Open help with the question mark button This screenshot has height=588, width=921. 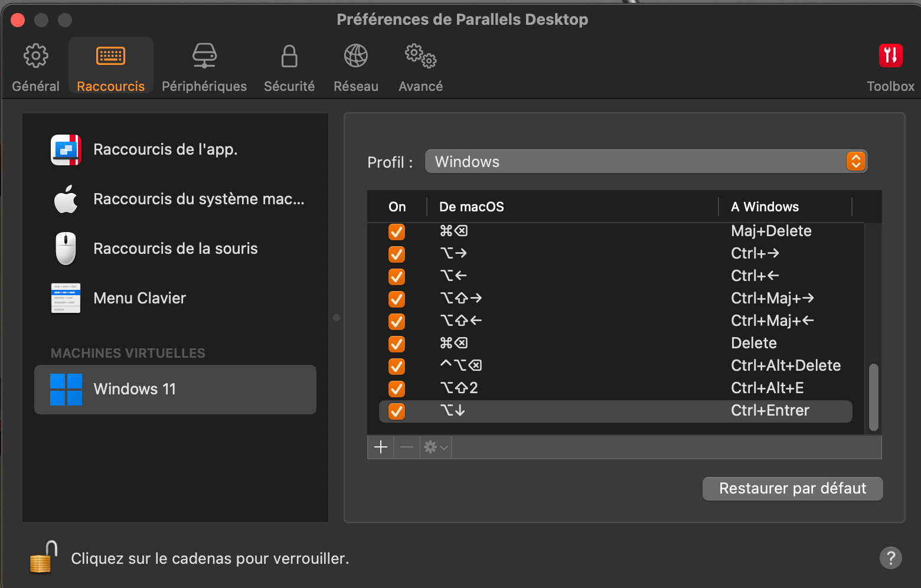coord(890,557)
